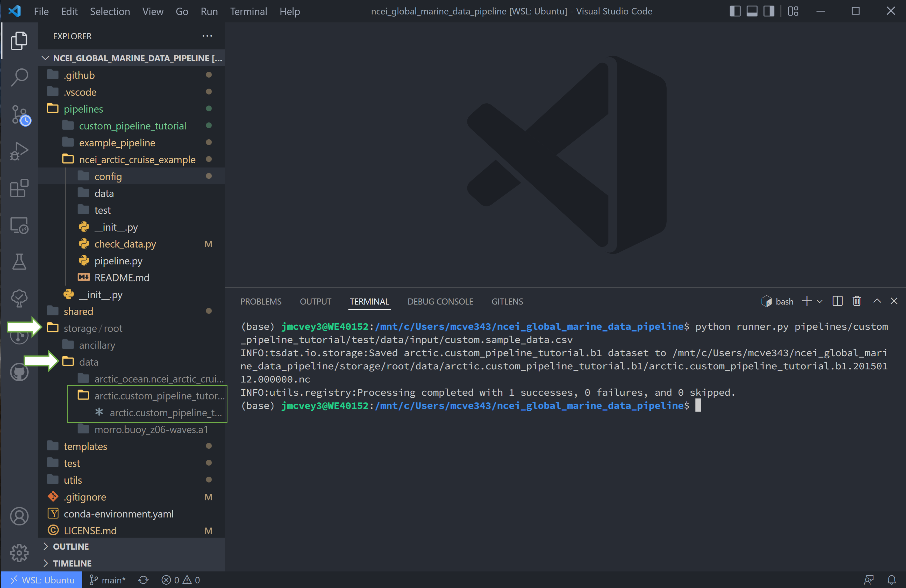
Task: Open pipeline.py file
Action: 131,260
